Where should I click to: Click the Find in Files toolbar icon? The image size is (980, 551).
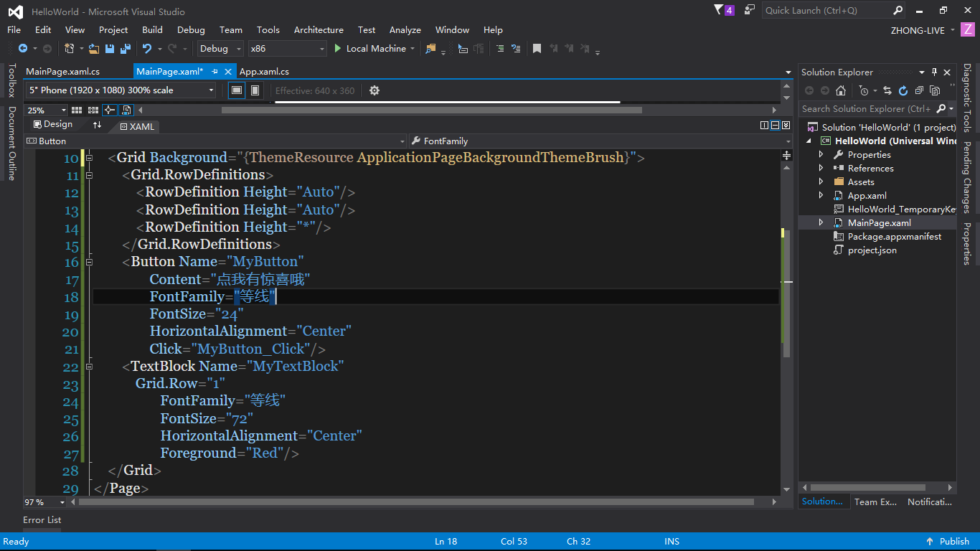(x=430, y=48)
